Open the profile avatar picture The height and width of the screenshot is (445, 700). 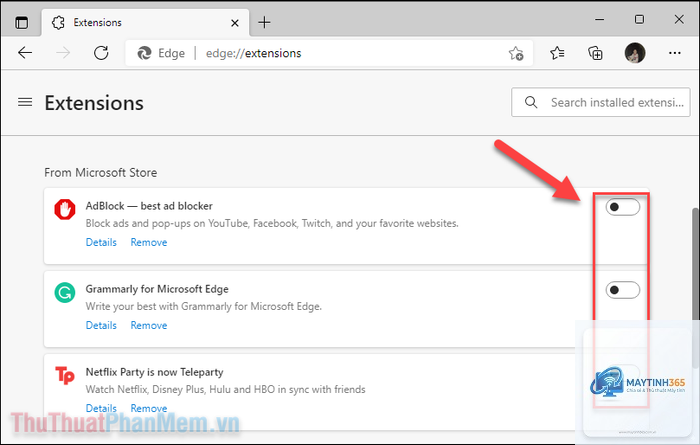pyautogui.click(x=635, y=53)
